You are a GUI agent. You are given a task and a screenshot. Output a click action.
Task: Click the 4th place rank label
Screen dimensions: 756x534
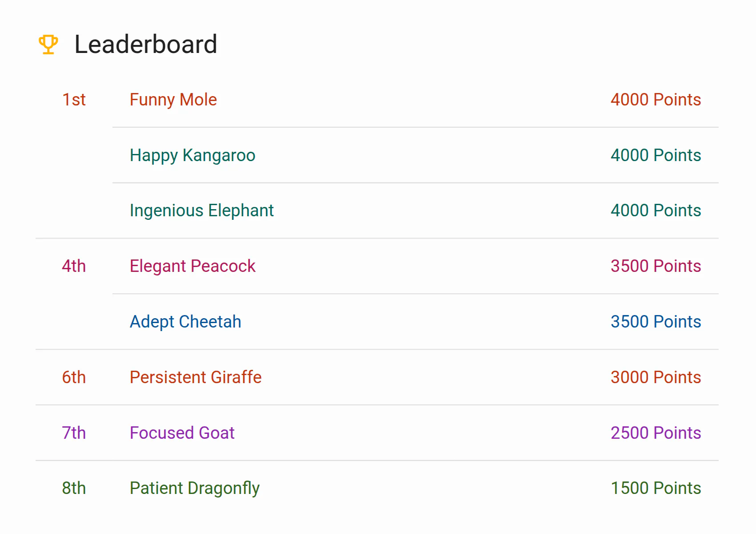pos(74,266)
